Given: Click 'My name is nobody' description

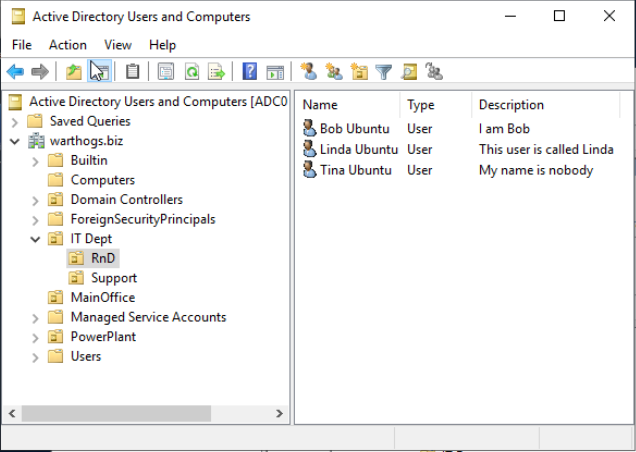Looking at the screenshot, I should pos(536,170).
